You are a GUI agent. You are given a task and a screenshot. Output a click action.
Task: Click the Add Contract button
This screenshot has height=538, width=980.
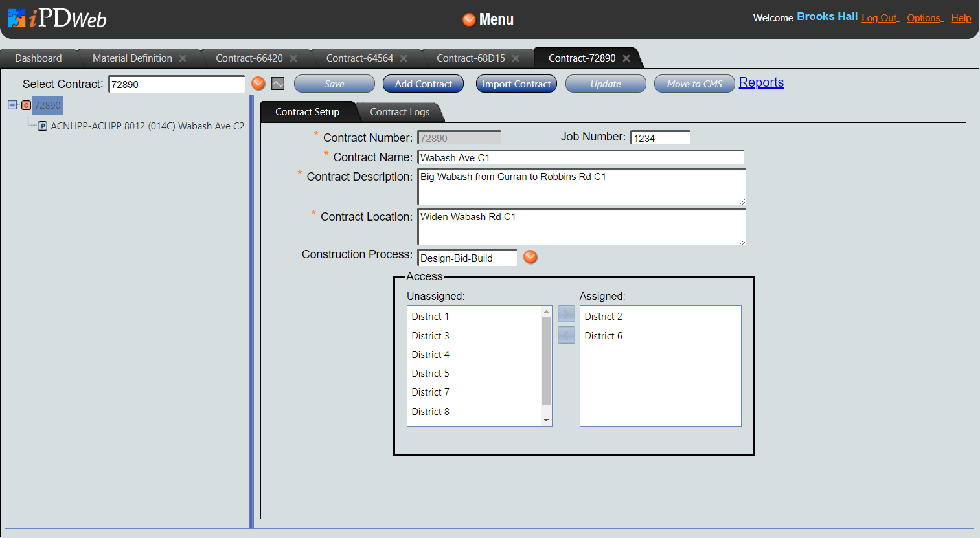[423, 84]
